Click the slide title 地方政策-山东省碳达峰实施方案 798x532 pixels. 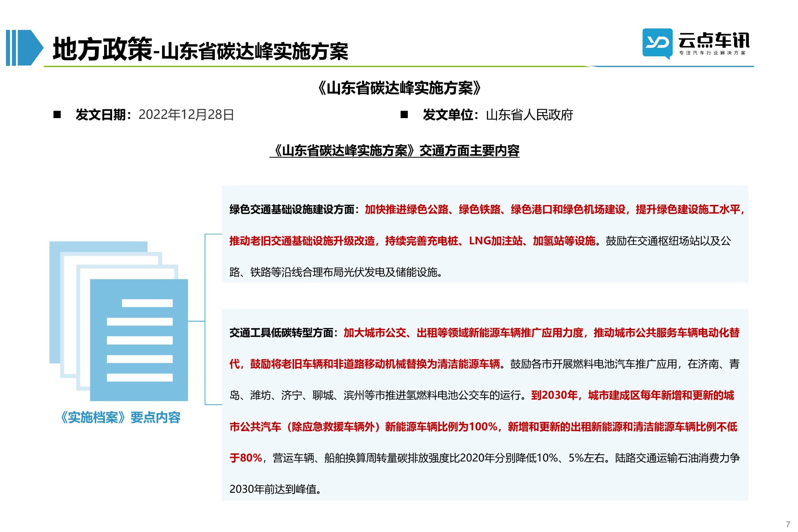pos(200,49)
